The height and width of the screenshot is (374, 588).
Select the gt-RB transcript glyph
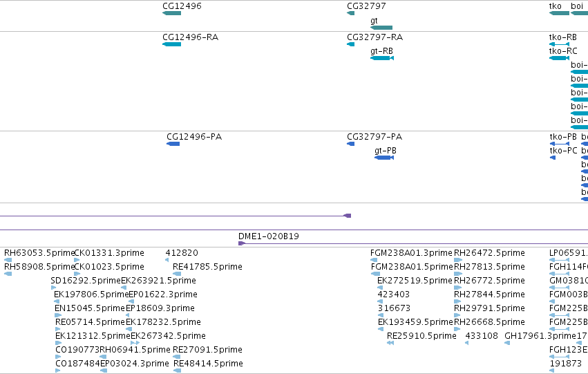382,58
